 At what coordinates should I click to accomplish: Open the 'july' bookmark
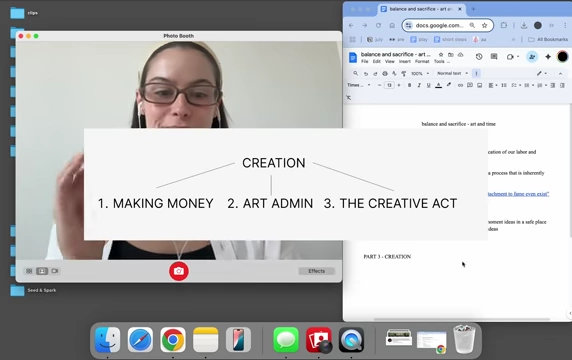[x=375, y=39]
